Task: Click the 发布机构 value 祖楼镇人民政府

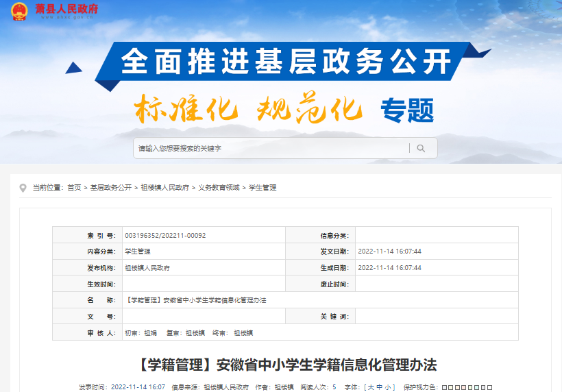Action: [147, 268]
